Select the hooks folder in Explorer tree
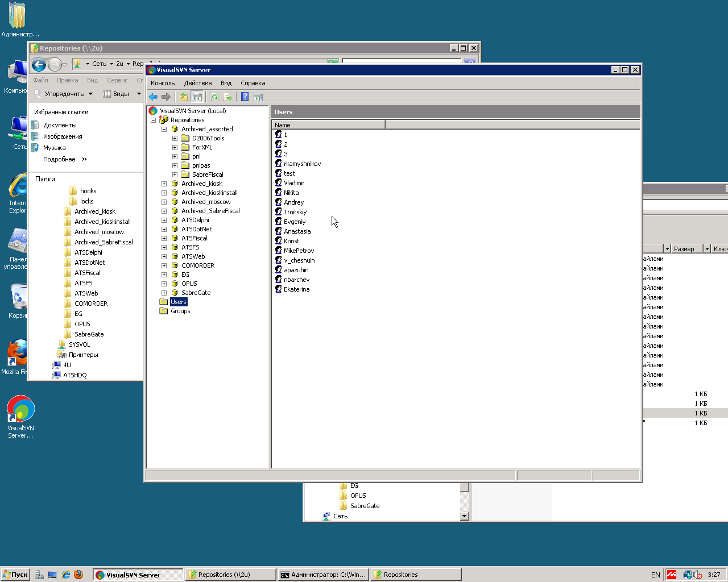728x582 pixels. pyautogui.click(x=88, y=191)
